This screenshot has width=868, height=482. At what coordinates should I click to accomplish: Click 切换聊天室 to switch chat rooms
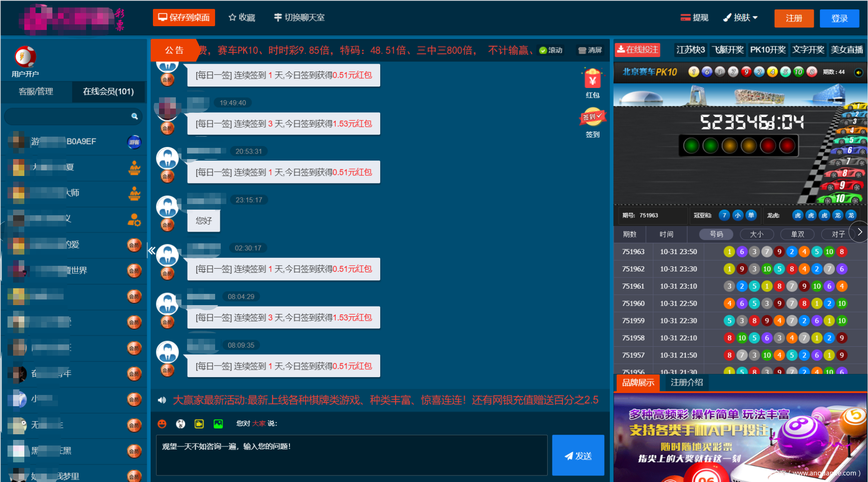(x=299, y=18)
